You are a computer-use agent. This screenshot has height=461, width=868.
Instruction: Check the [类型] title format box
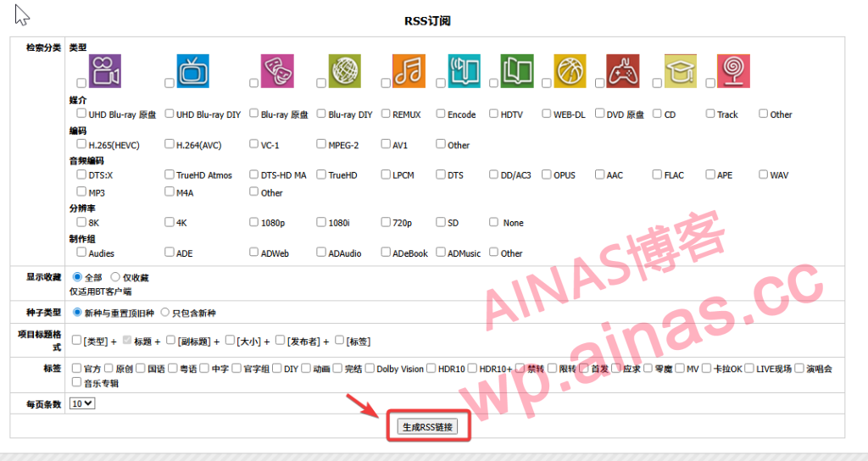[77, 340]
